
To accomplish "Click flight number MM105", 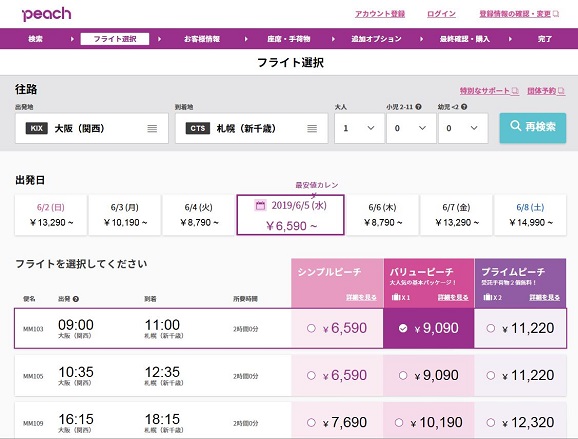I will coord(33,376).
